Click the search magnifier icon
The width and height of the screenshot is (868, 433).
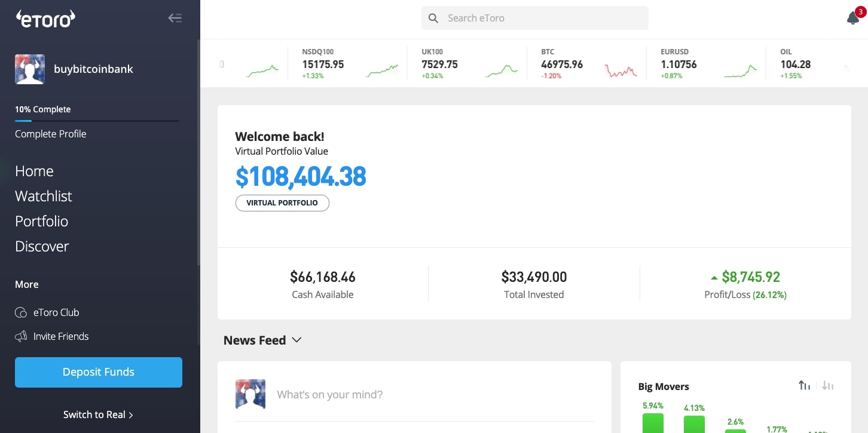point(434,19)
